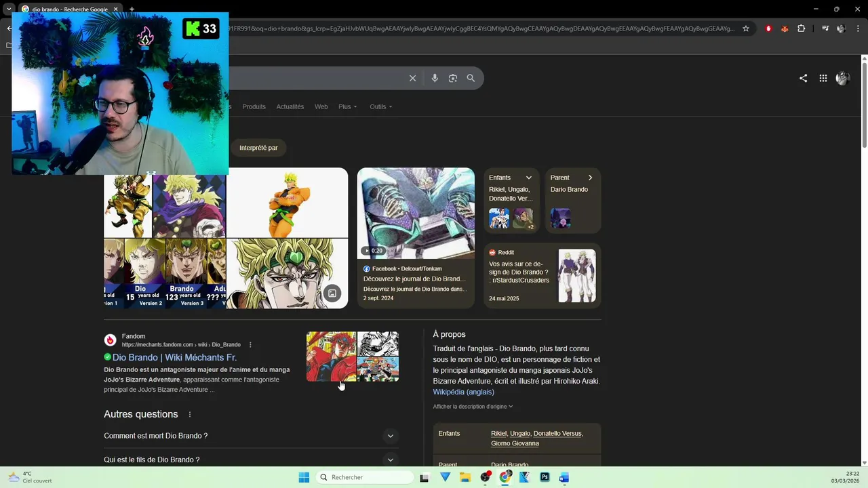
Task: Open File Explorer from taskbar
Action: [x=465, y=477]
